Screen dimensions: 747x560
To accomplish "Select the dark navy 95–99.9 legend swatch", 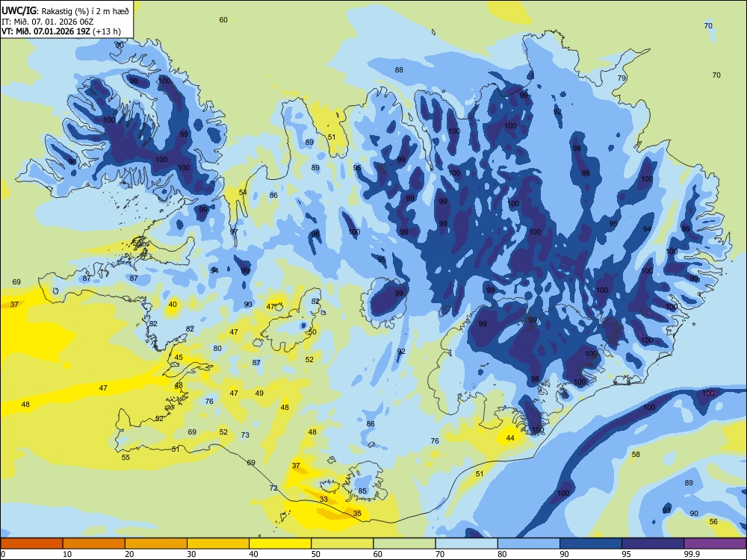I will pos(653,544).
